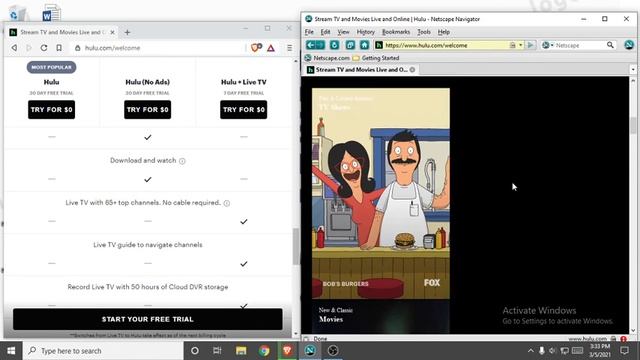Go to Netscape home page icon
Viewport: 640px width, 360px height.
click(364, 45)
